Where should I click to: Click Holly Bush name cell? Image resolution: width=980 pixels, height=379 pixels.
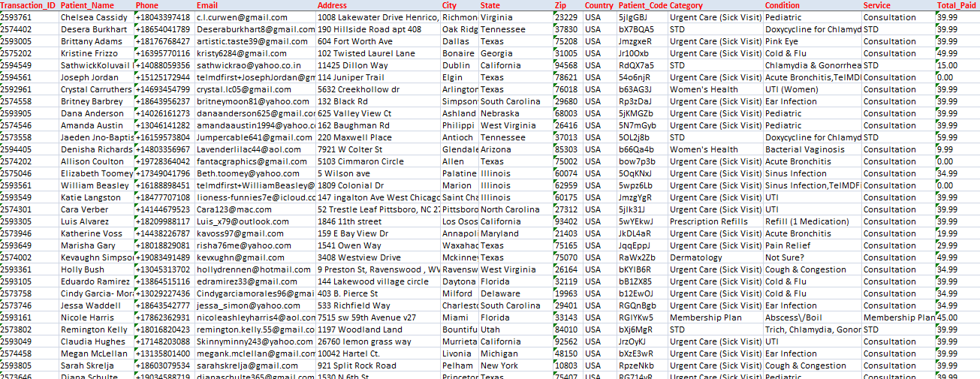(96, 269)
